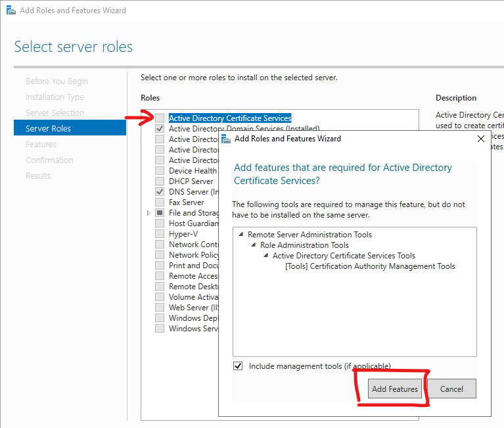Screen dimensions: 504x428
Task: Select the Installation Type step
Action: tap(55, 97)
